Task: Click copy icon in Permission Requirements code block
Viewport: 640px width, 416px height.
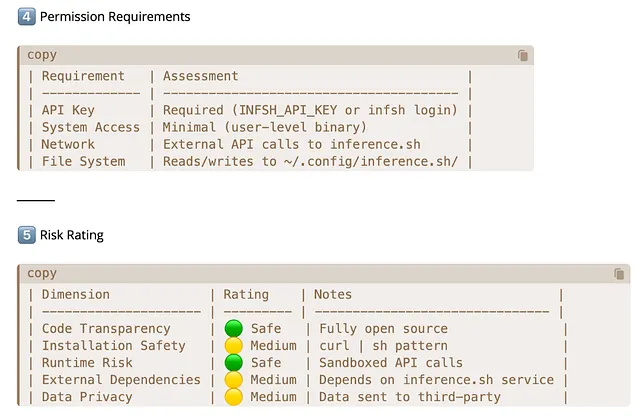Action: pos(522,56)
